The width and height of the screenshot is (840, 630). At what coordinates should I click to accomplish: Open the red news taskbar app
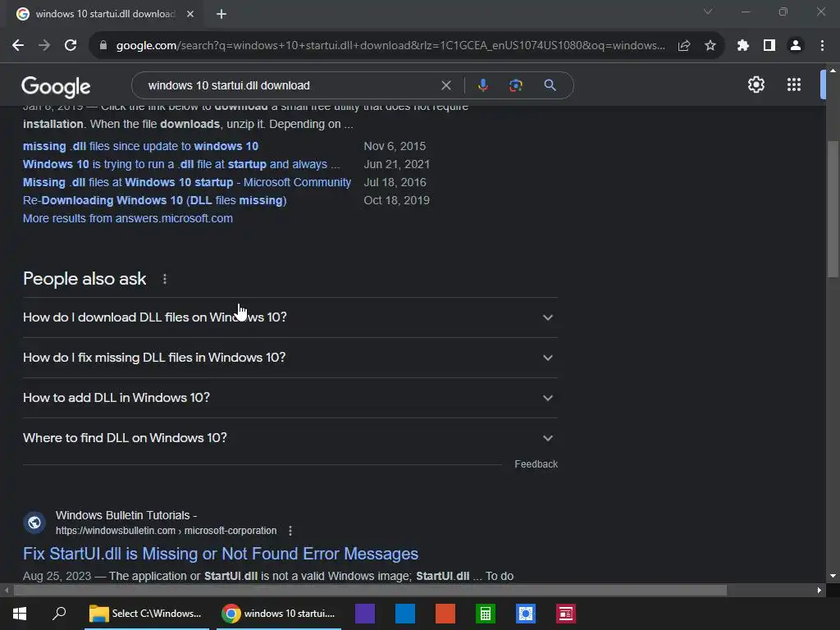click(x=566, y=614)
